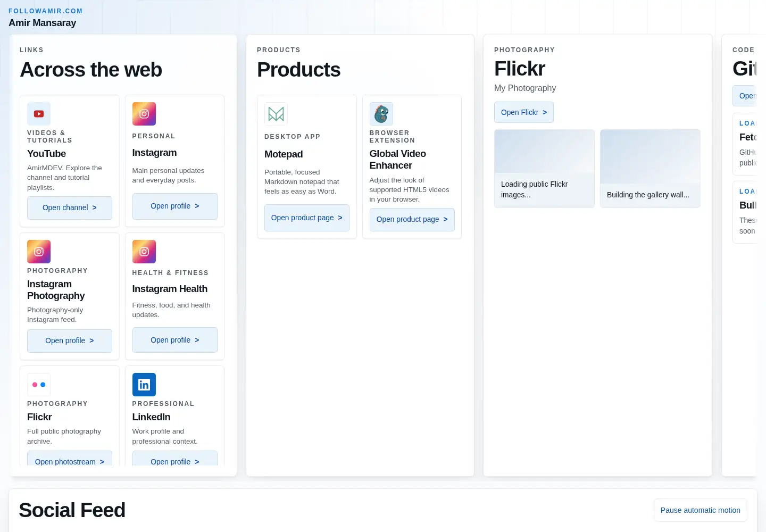Click the Amir Mansaray name
Screen dimensions: 766x532
tap(43, 23)
